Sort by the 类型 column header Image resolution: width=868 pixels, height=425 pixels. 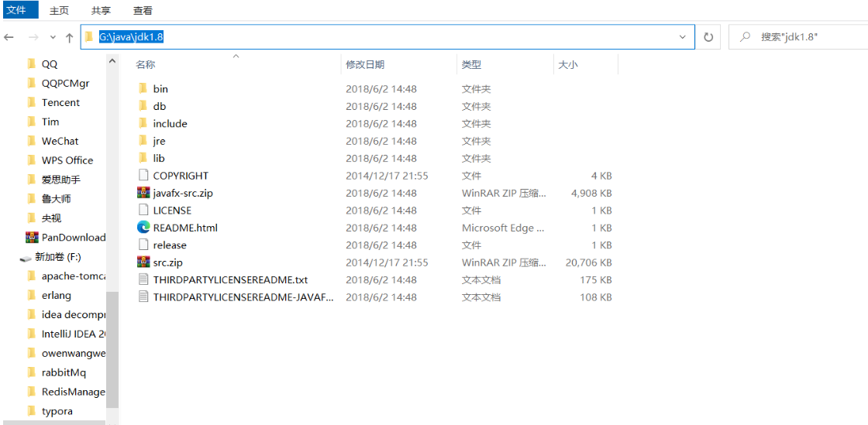[x=472, y=65]
